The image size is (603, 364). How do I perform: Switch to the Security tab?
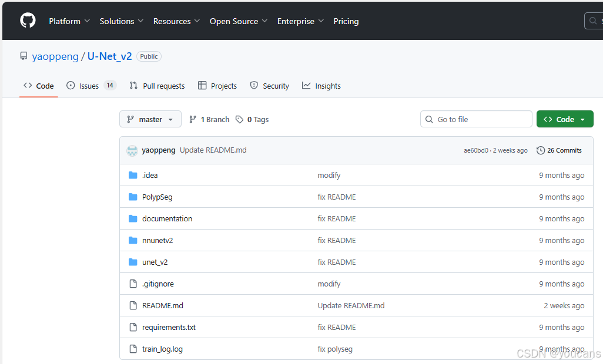click(269, 86)
